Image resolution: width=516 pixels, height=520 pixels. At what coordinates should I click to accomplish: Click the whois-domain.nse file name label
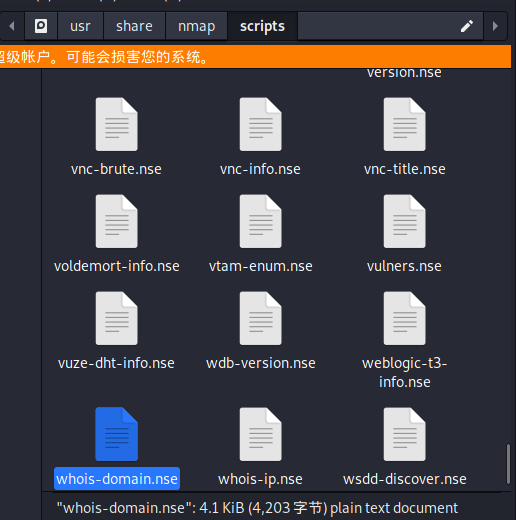coord(117,479)
